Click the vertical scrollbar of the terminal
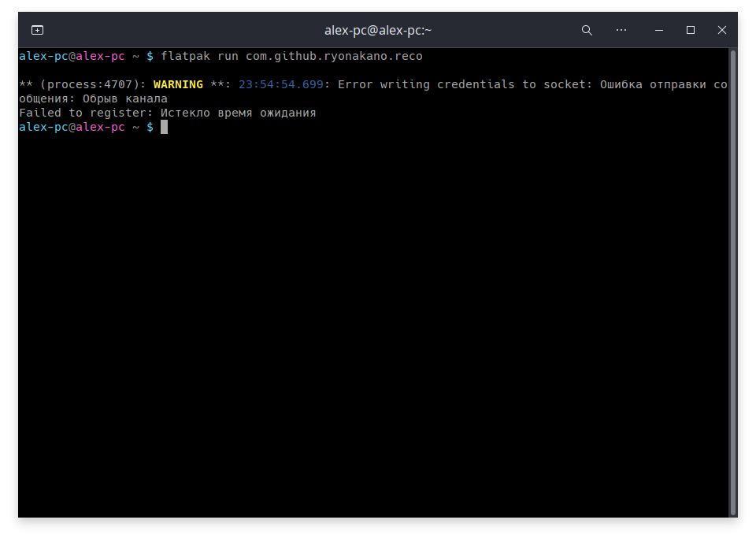This screenshot has height=542, width=756. 733,283
